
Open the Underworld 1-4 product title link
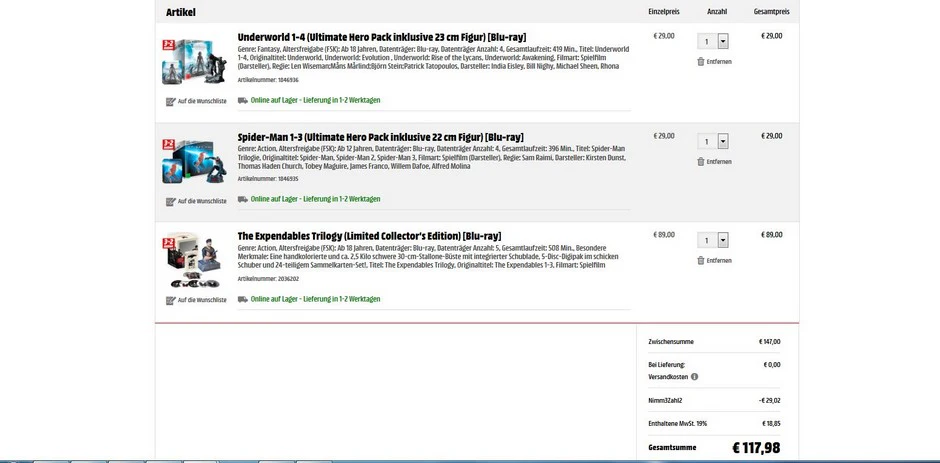tap(382, 37)
